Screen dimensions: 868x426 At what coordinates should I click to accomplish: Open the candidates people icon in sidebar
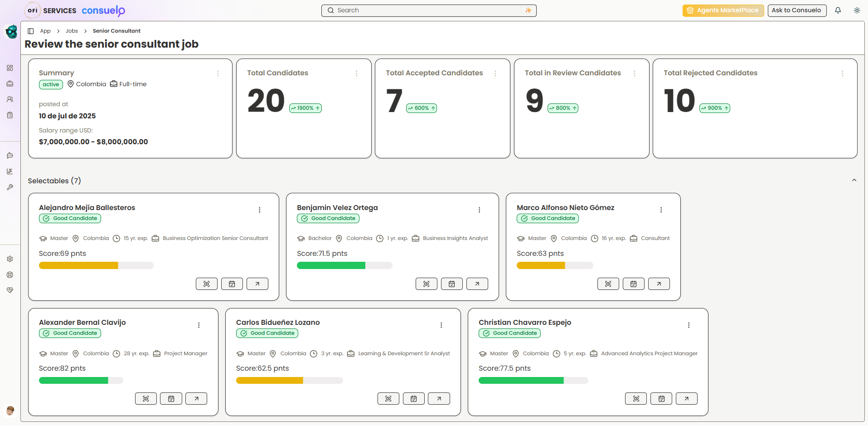[x=10, y=99]
